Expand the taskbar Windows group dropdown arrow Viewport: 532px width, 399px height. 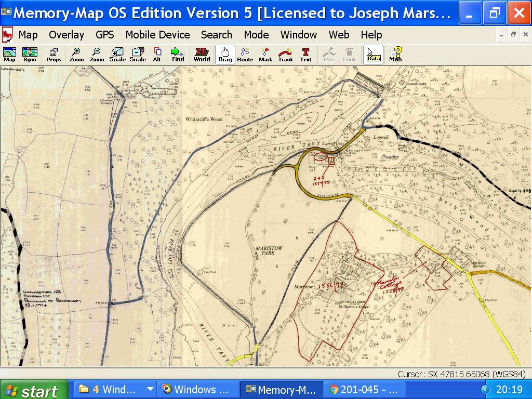click(150, 389)
